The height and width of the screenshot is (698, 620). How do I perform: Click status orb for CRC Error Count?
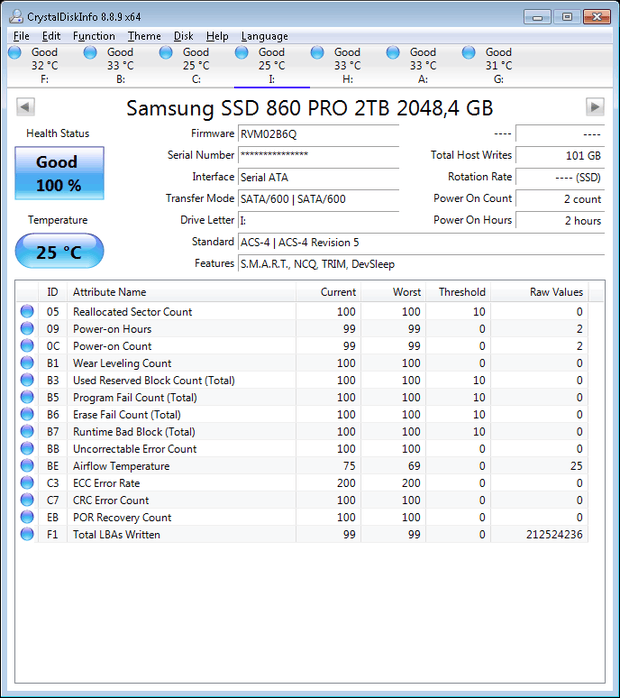[x=27, y=500]
